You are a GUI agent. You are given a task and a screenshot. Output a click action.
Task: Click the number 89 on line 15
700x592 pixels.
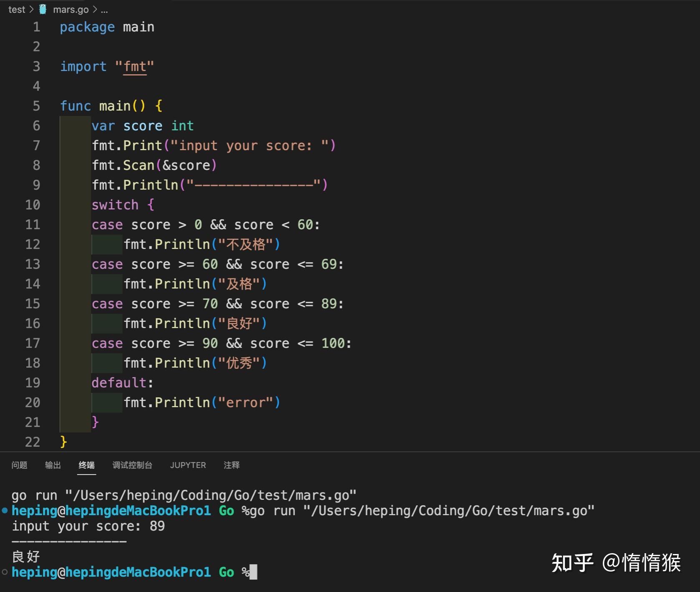[x=329, y=304]
